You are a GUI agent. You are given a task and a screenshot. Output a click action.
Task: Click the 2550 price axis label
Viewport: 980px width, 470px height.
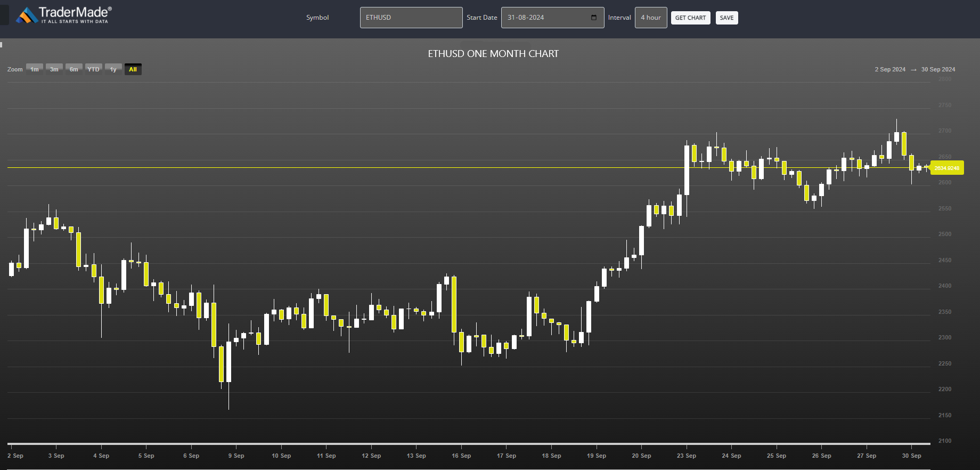(945, 208)
